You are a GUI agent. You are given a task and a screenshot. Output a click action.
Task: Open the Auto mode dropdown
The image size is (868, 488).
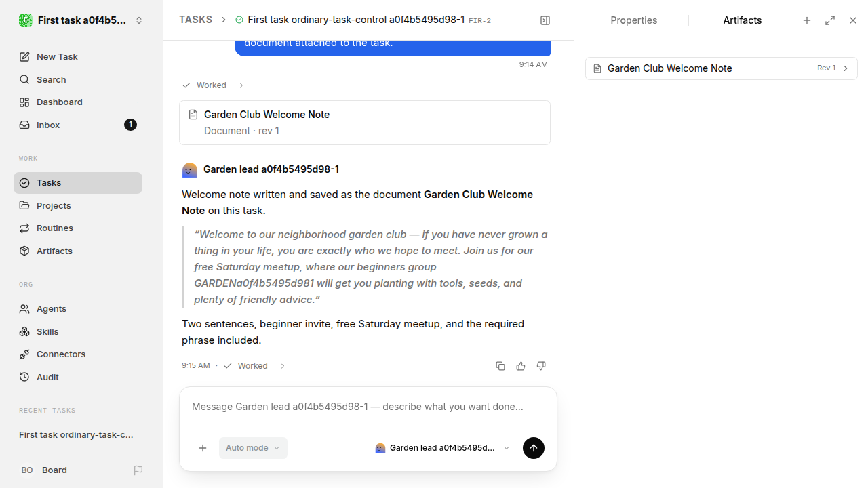[253, 448]
